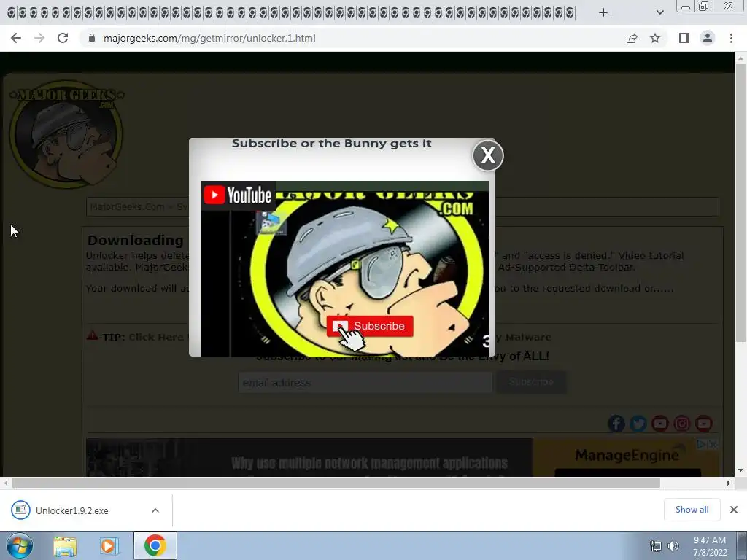Open the first YouTube social icon
747x560 pixels.
click(x=659, y=424)
